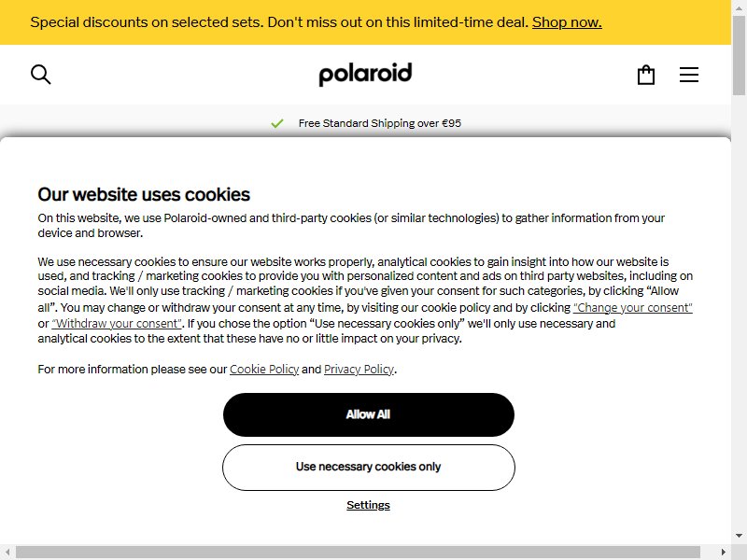Click the vertical scrollbar thumb
Screen dimensions: 747x560
pos(739,55)
